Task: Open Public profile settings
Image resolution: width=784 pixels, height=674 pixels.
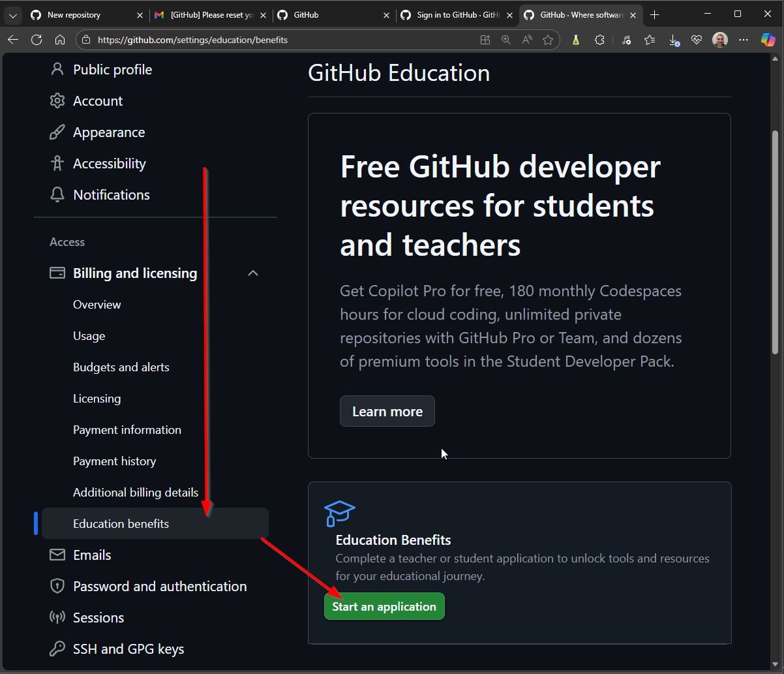Action: (112, 70)
